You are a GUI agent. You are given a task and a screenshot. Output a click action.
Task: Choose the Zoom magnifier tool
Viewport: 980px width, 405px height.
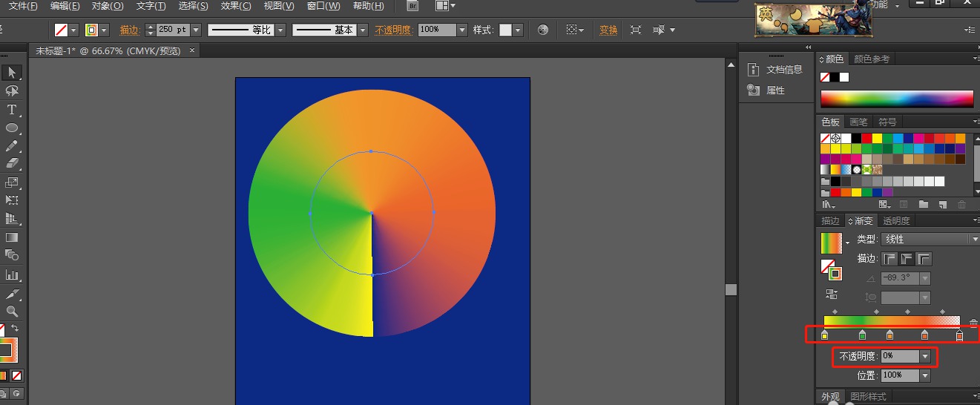pos(12,312)
